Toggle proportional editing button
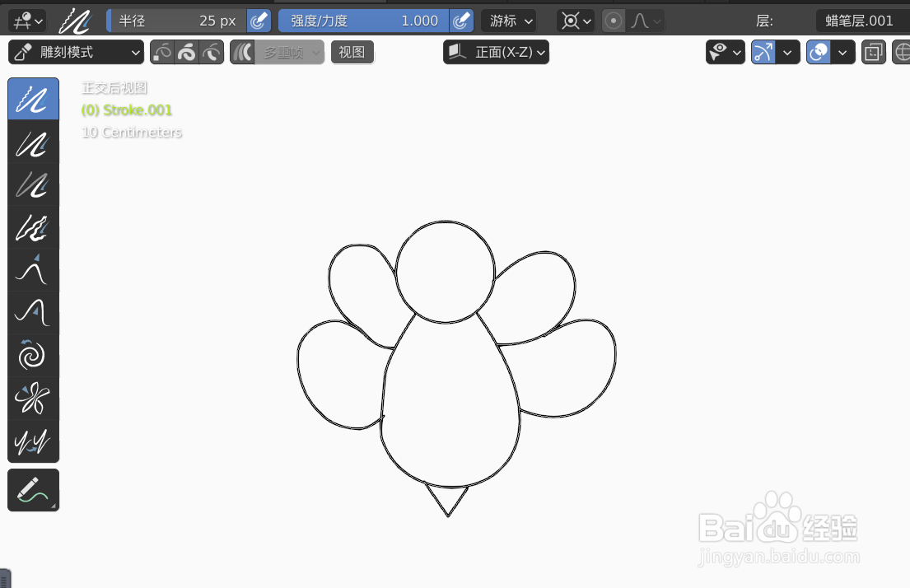This screenshot has width=910, height=588. pyautogui.click(x=613, y=21)
